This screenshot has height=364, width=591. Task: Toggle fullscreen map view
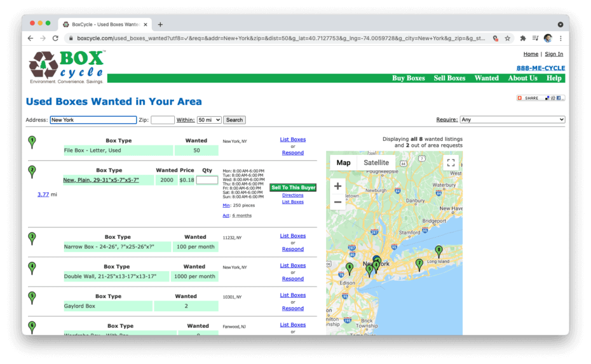(451, 163)
